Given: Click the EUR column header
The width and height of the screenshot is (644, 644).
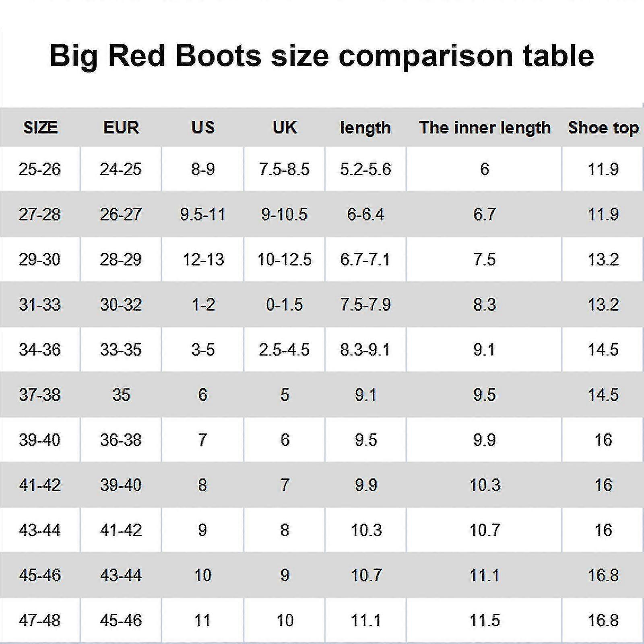Looking at the screenshot, I should click(x=121, y=128).
